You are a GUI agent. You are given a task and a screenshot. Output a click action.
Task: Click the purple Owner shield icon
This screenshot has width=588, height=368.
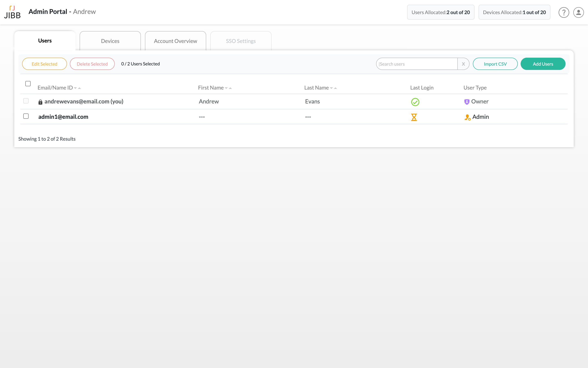(467, 102)
